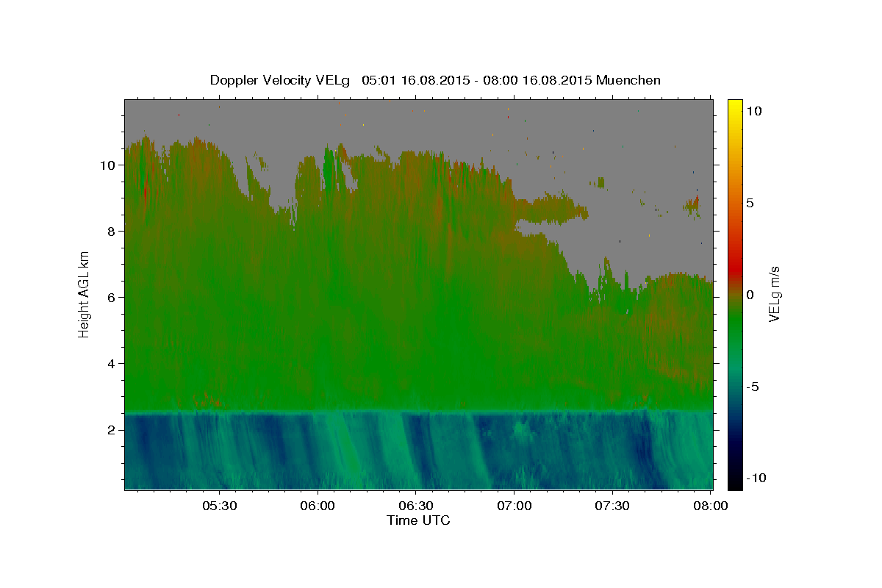Click the 06:30 time tick label
The height and width of the screenshot is (588, 882).
pos(416,506)
